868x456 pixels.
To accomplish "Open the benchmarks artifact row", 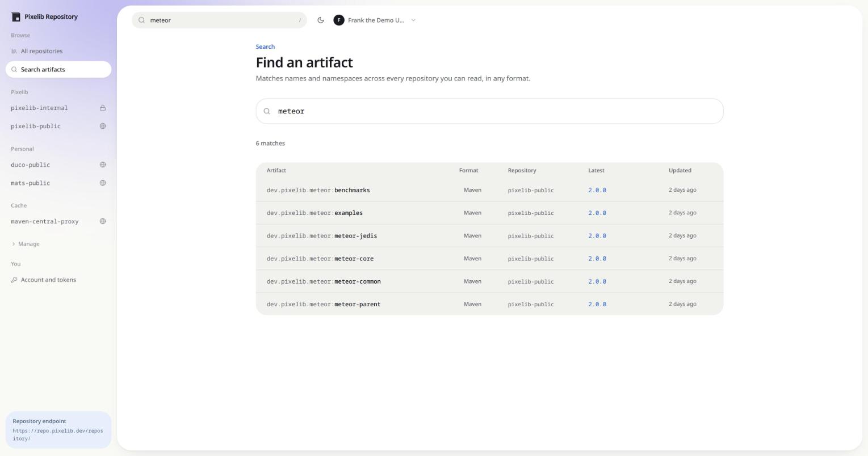I will tap(489, 190).
